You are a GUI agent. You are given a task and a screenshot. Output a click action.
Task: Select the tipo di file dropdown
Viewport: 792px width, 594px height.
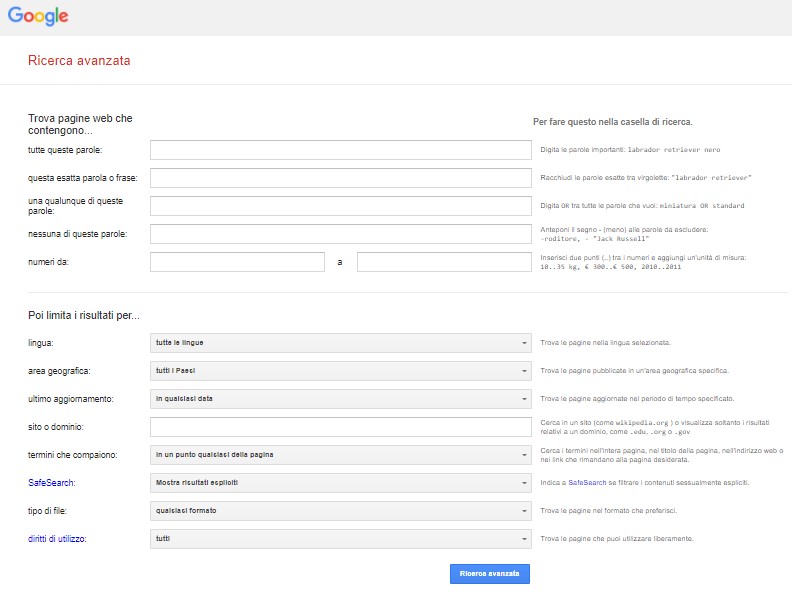point(340,511)
